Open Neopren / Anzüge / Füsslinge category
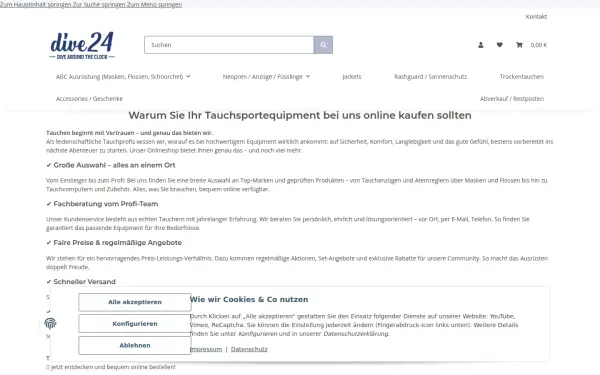This screenshot has height=375, width=600. [x=262, y=77]
